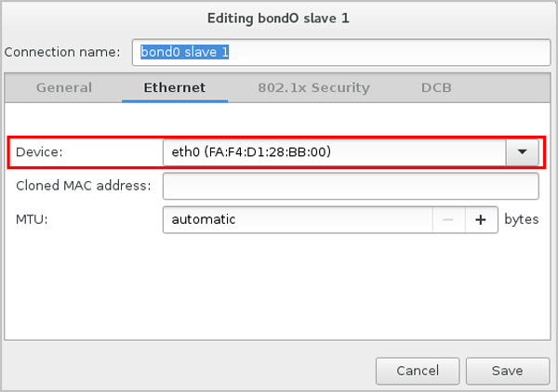The height and width of the screenshot is (392, 558).
Task: Click the Cloned MAC address input field
Action: pos(351,186)
